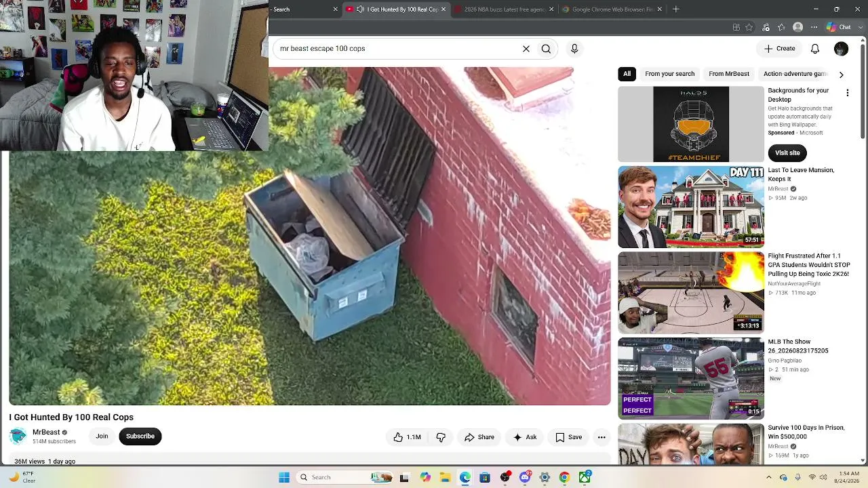Open Settings gear from the taskbar

pyautogui.click(x=545, y=477)
